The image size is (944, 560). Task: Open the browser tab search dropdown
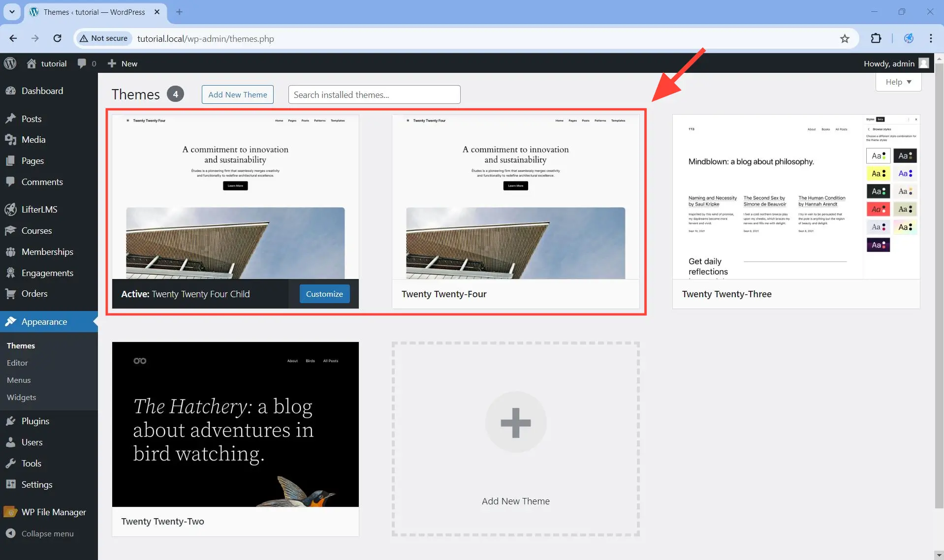(x=12, y=12)
